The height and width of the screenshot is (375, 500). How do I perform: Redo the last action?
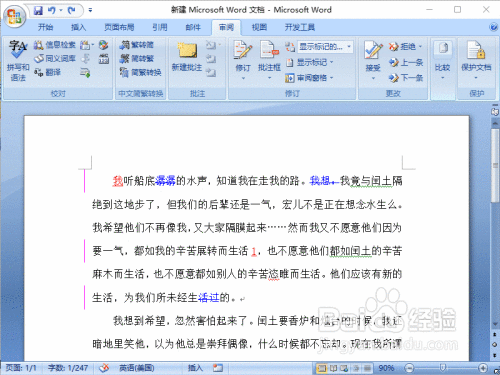pos(71,11)
